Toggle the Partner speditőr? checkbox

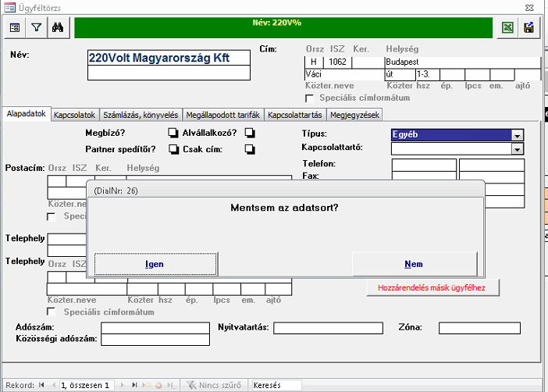173,149
